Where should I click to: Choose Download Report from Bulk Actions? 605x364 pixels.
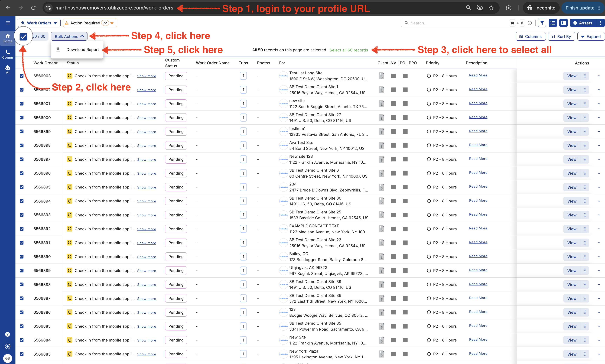click(77, 50)
